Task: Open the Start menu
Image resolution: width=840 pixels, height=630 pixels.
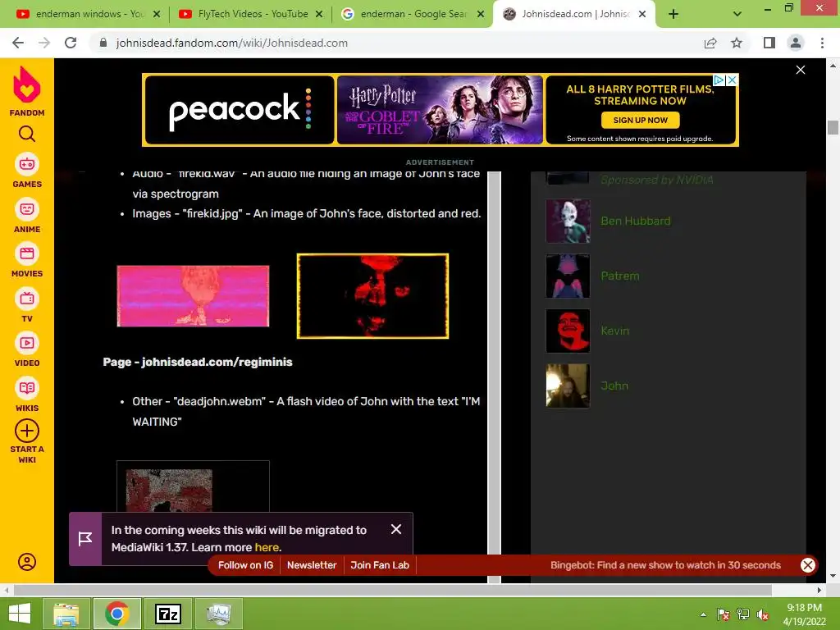Action: tap(20, 614)
